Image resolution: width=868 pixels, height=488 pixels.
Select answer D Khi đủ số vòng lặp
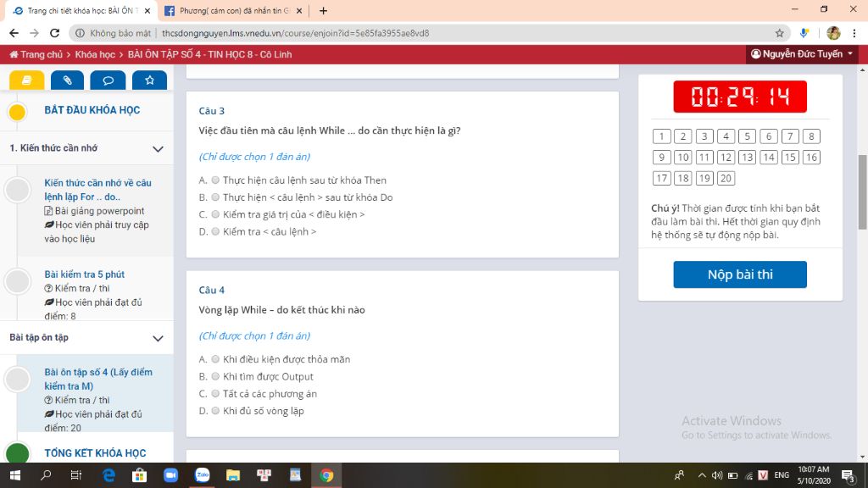[216, 411]
